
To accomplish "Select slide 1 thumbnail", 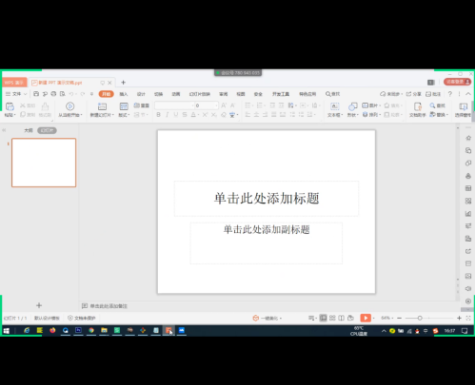I will tap(44, 163).
